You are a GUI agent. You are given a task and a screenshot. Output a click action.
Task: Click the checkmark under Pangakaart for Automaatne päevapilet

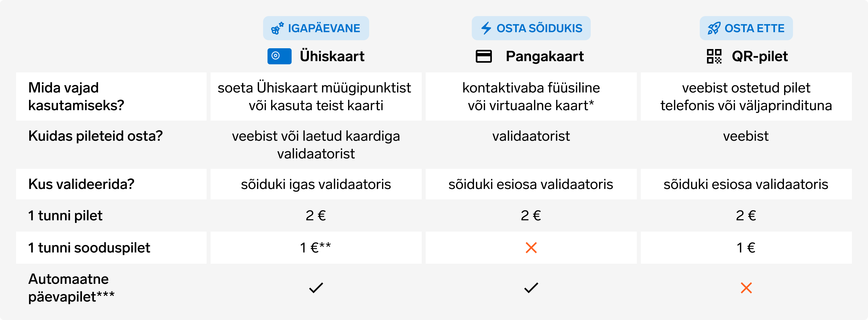point(531,288)
